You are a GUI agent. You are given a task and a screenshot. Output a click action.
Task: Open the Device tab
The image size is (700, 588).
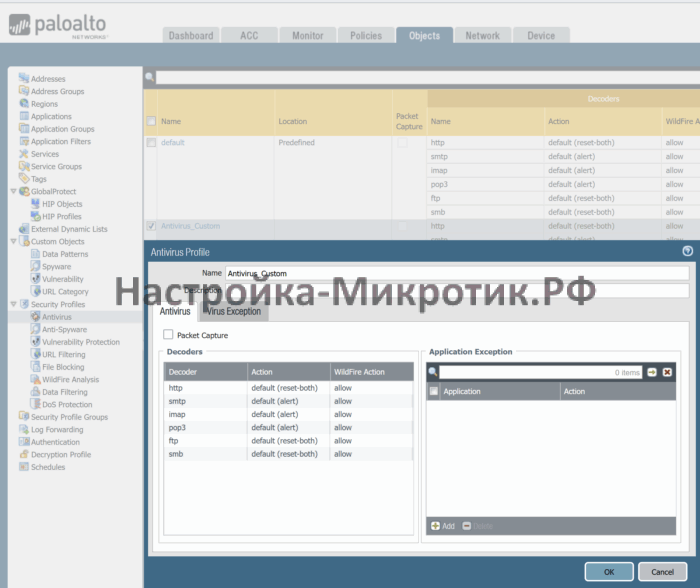(541, 35)
